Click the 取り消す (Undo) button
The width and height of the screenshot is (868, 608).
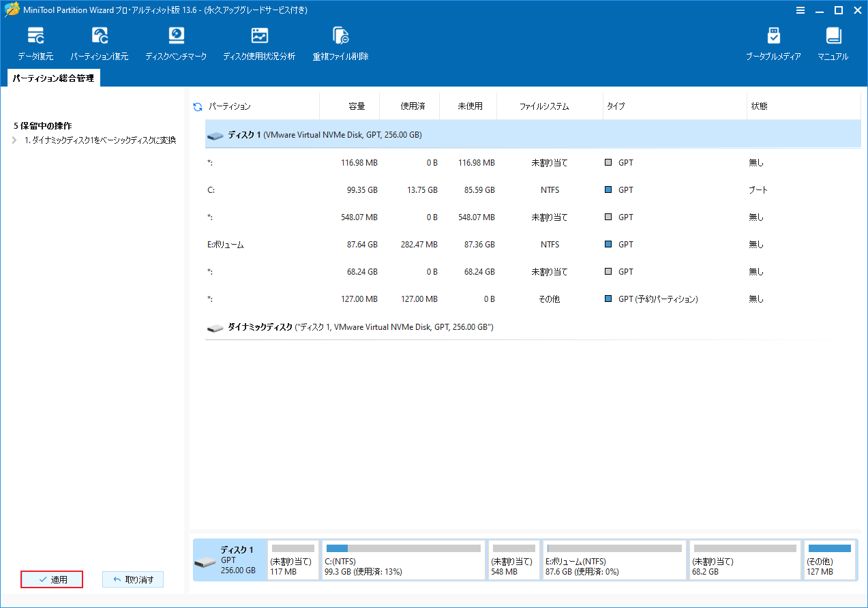(x=133, y=579)
